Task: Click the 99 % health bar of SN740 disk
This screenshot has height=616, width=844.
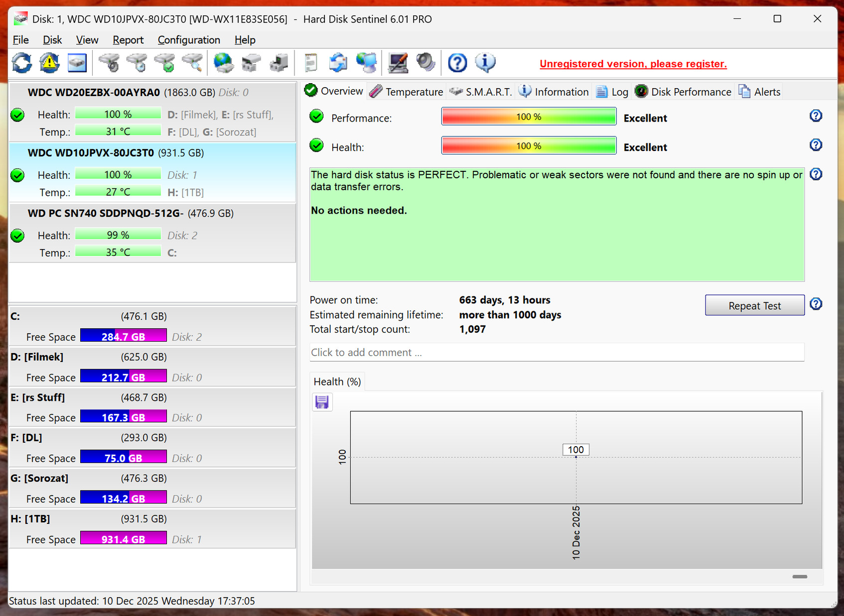Action: pyautogui.click(x=118, y=235)
